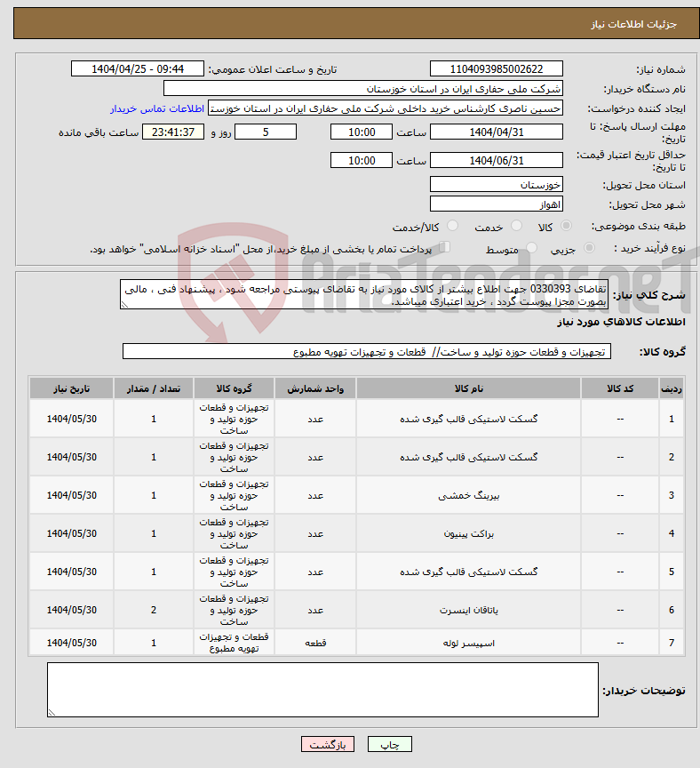The image size is (700, 768).
Task: Click the delivery city field اهواز
Action: [497, 204]
